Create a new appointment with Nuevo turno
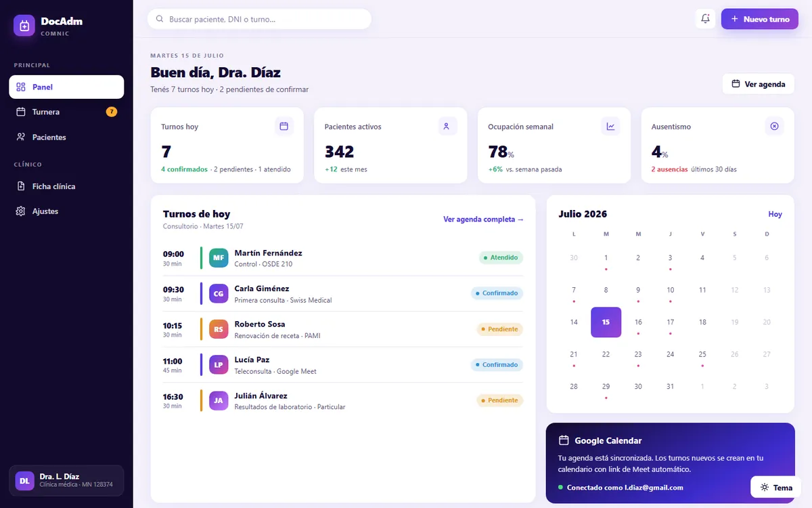The height and width of the screenshot is (508, 812). [760, 19]
